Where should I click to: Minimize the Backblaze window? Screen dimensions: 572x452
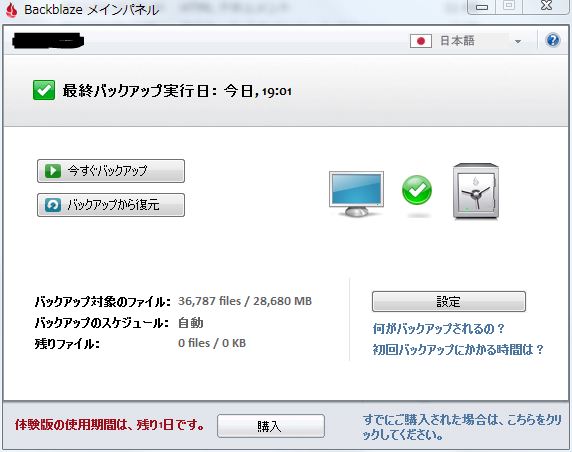point(482,7)
